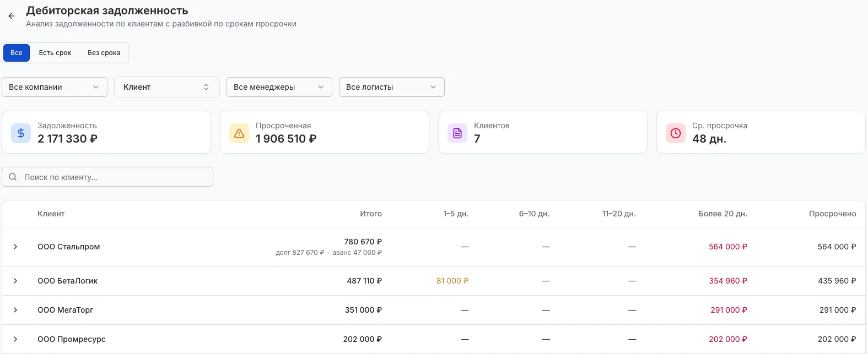Image resolution: width=868 pixels, height=354 pixels.
Task: Click the red 564 000 ₽ value
Action: (x=728, y=247)
